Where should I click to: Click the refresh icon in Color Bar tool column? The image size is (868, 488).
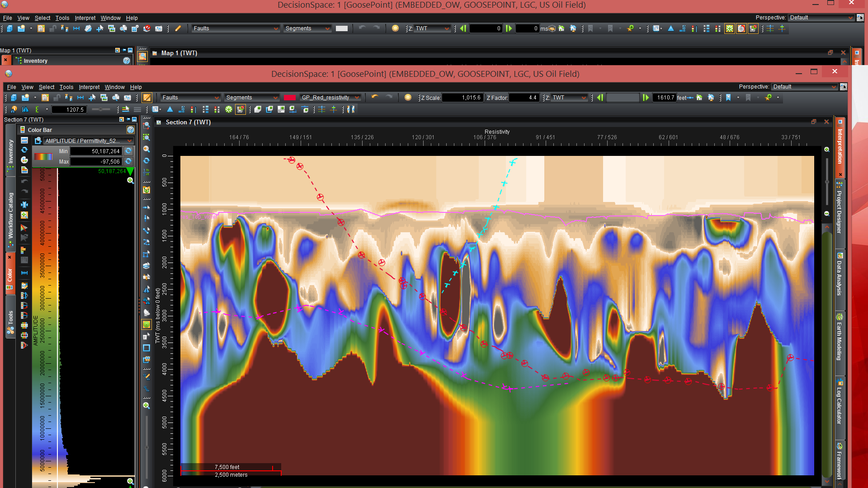(x=24, y=150)
